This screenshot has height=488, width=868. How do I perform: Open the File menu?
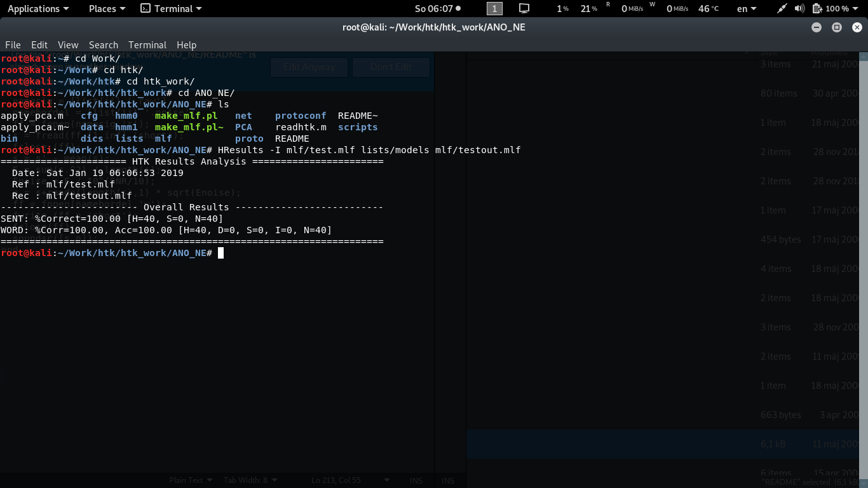13,44
